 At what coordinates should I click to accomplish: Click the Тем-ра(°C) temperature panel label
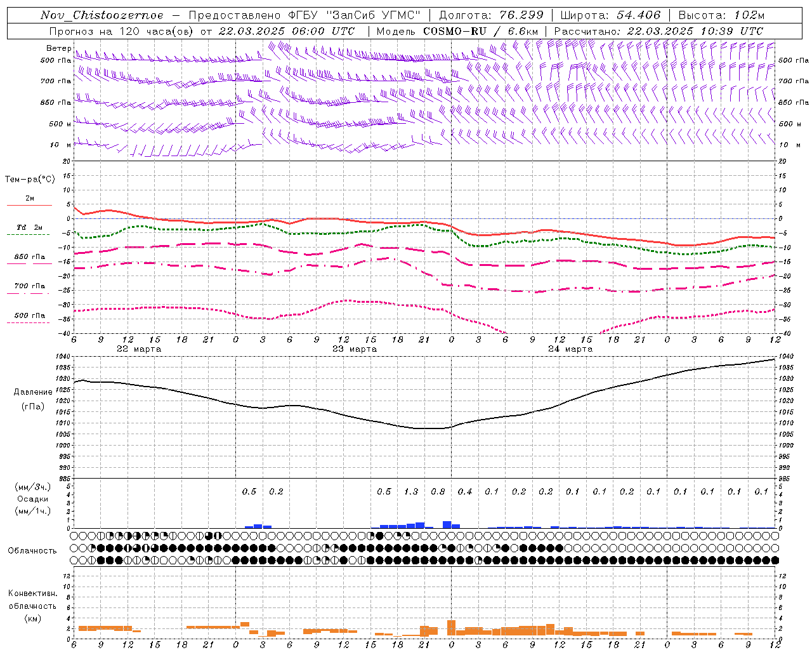click(x=30, y=180)
